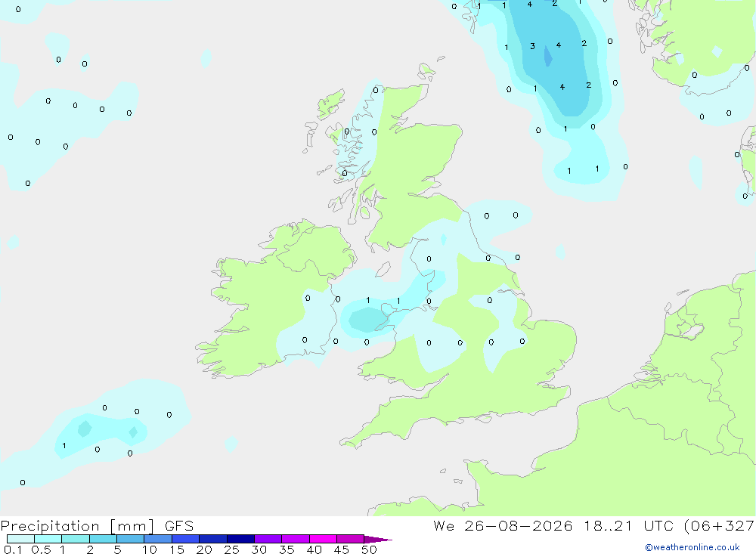The width and height of the screenshot is (756, 554).
Task: Click the 'GFS' model label
Action: (179, 526)
